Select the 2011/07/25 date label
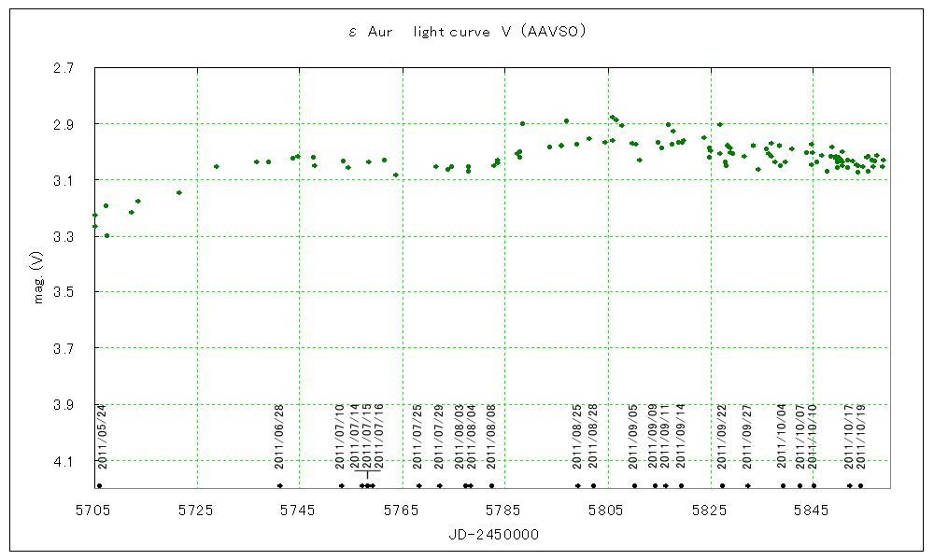 click(x=418, y=436)
